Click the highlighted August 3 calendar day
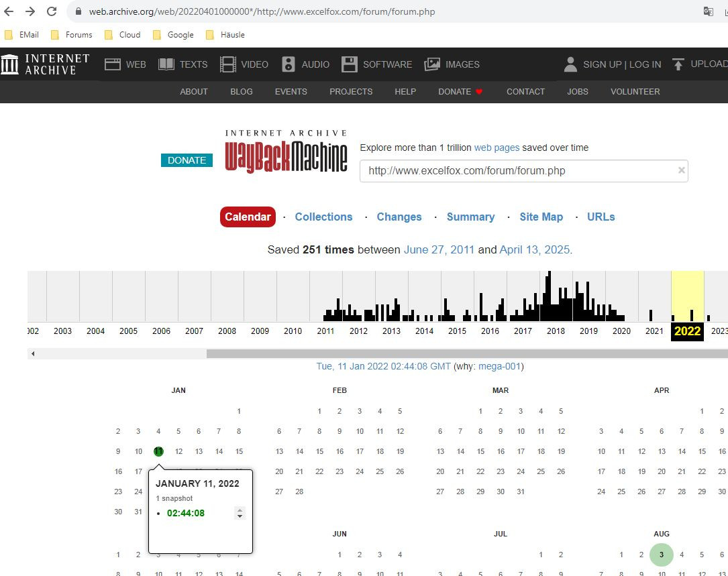Screen dimensions: 728x576 pos(661,555)
